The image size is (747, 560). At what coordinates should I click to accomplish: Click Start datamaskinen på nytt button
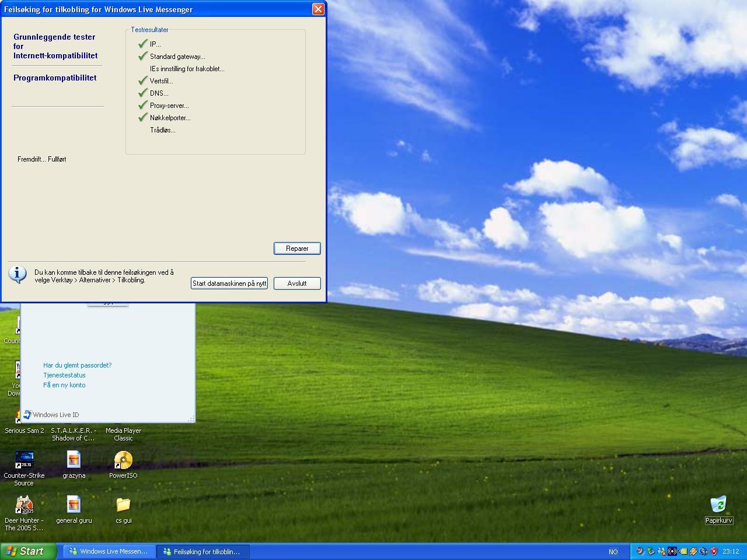click(229, 283)
